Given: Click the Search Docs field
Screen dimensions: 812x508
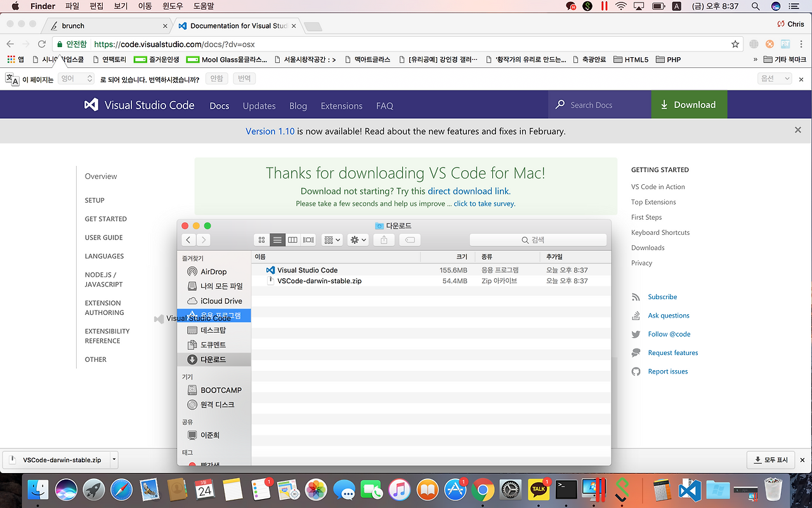Looking at the screenshot, I should (x=599, y=105).
